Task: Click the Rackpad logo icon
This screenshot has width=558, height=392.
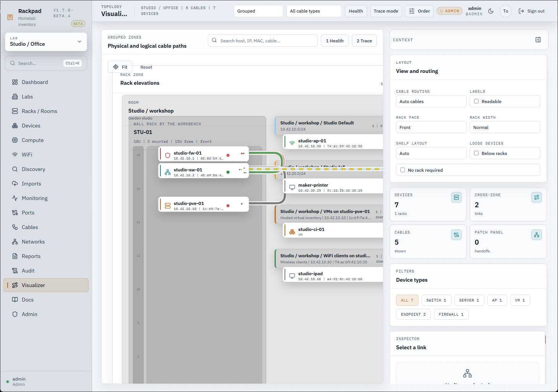Action: point(10,17)
